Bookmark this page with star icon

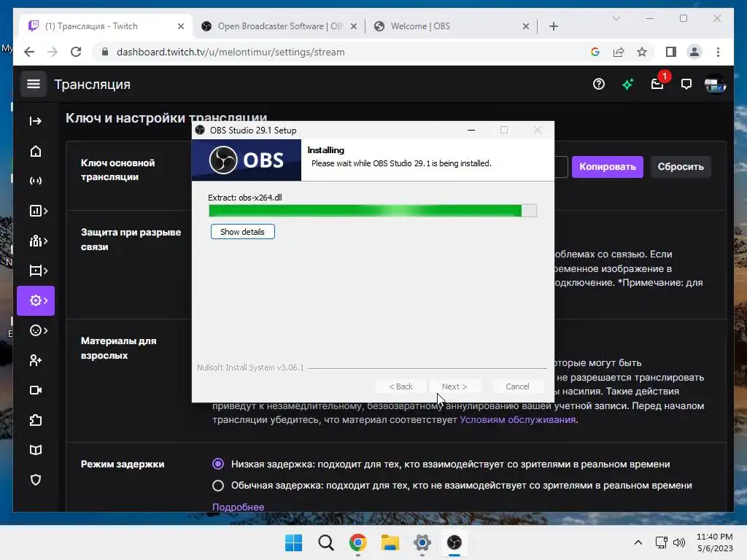pos(642,52)
